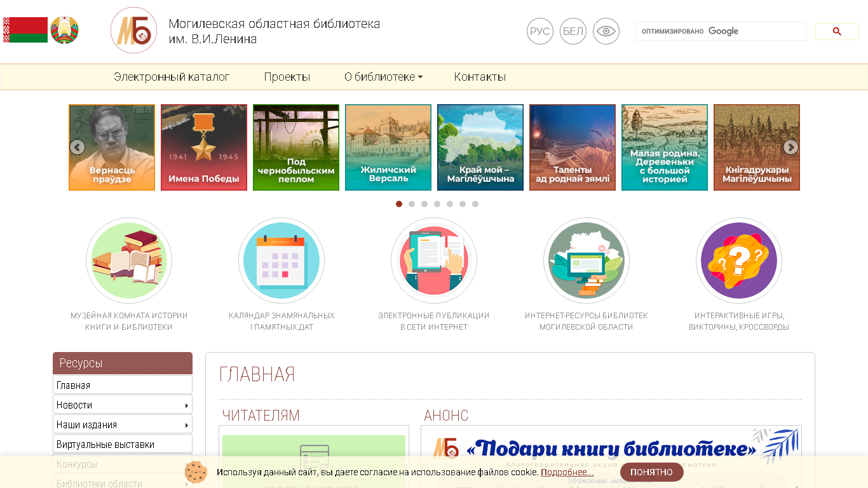Viewport: 868px width, 488px height.
Task: Open Виртуальные выставки in the sidebar
Action: (x=123, y=444)
